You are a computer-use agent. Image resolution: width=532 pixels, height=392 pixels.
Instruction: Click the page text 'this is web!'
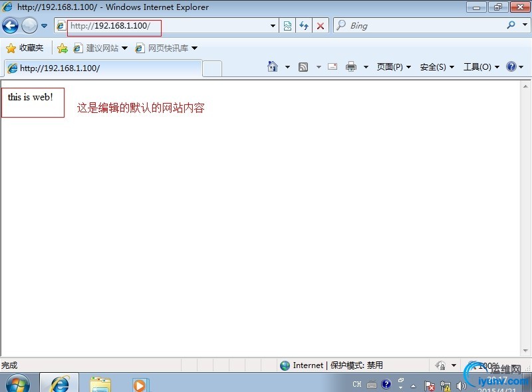pos(30,97)
